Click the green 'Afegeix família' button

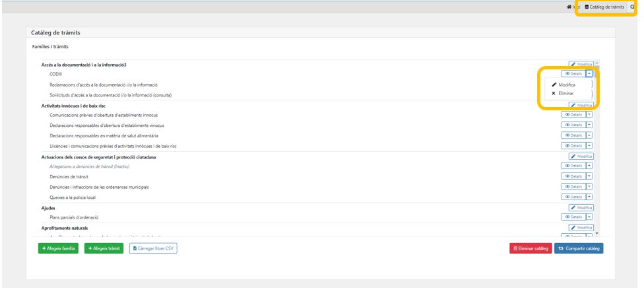(59, 248)
